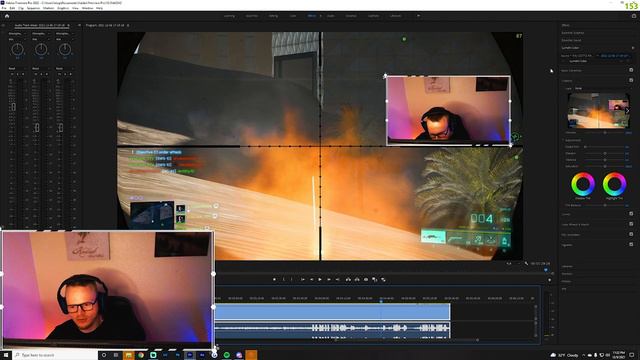Step back one frame
The width and height of the screenshot is (640, 360).
click(311, 280)
